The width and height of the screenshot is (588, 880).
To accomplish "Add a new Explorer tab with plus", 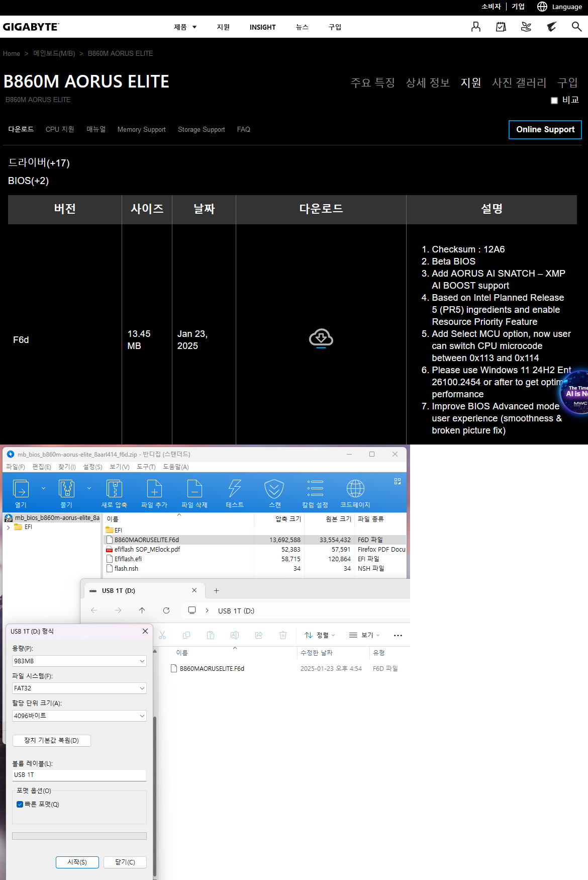I will pos(217,591).
